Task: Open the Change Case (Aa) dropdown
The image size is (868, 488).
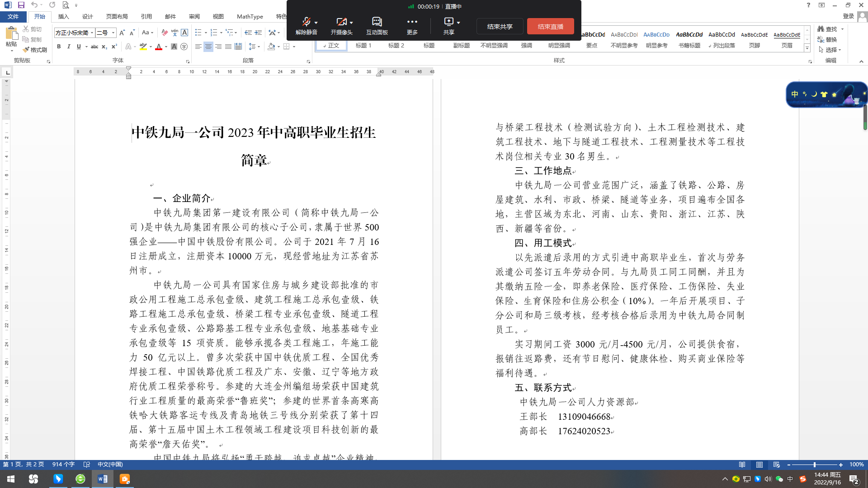Action: pyautogui.click(x=148, y=33)
